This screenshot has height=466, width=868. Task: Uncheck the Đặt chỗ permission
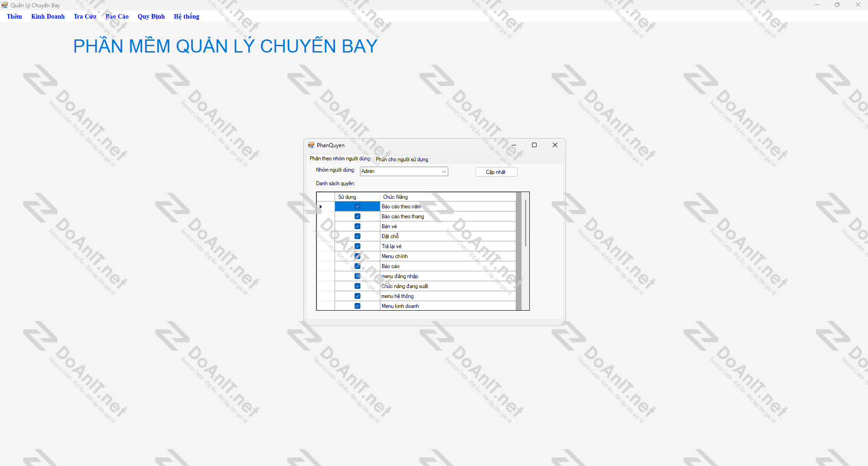click(357, 236)
